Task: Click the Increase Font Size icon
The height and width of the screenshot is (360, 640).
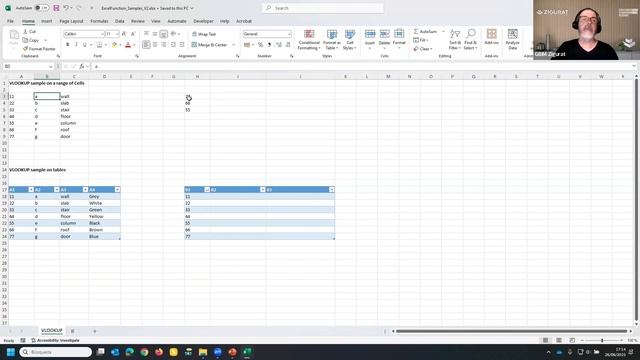Action: tap(124, 34)
